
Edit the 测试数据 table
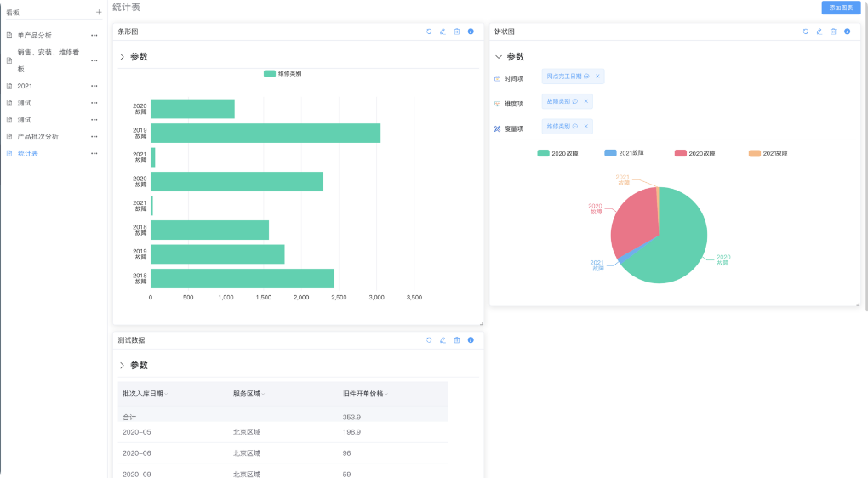pyautogui.click(x=443, y=340)
